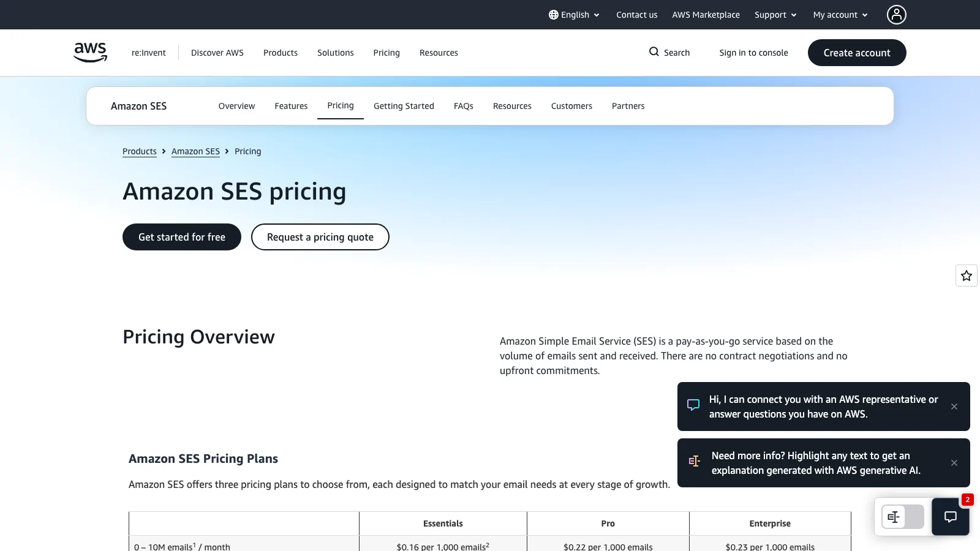Click the Enterprise column header
The height and width of the screenshot is (551, 980).
(x=770, y=523)
